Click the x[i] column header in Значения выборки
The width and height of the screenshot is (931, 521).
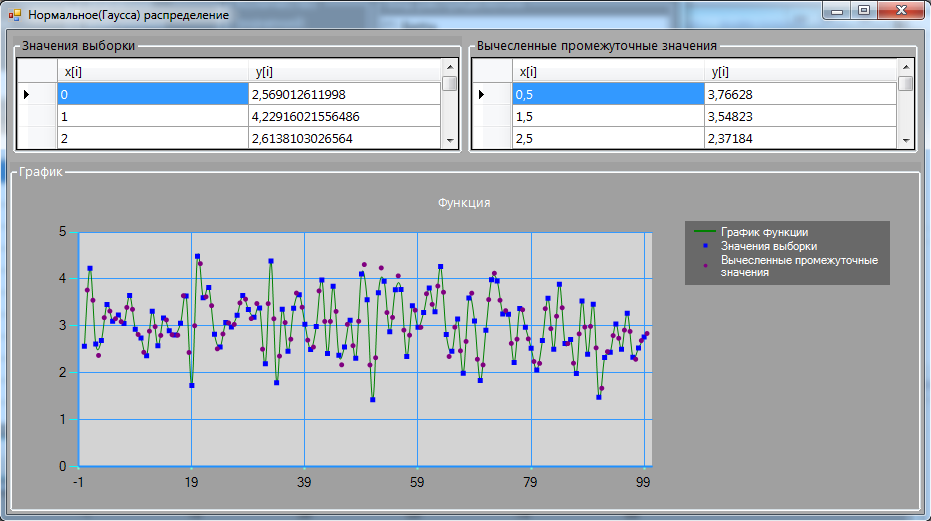tap(153, 71)
